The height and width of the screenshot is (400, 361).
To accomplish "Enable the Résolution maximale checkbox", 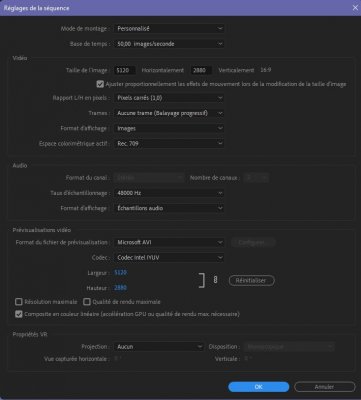I will 19,302.
